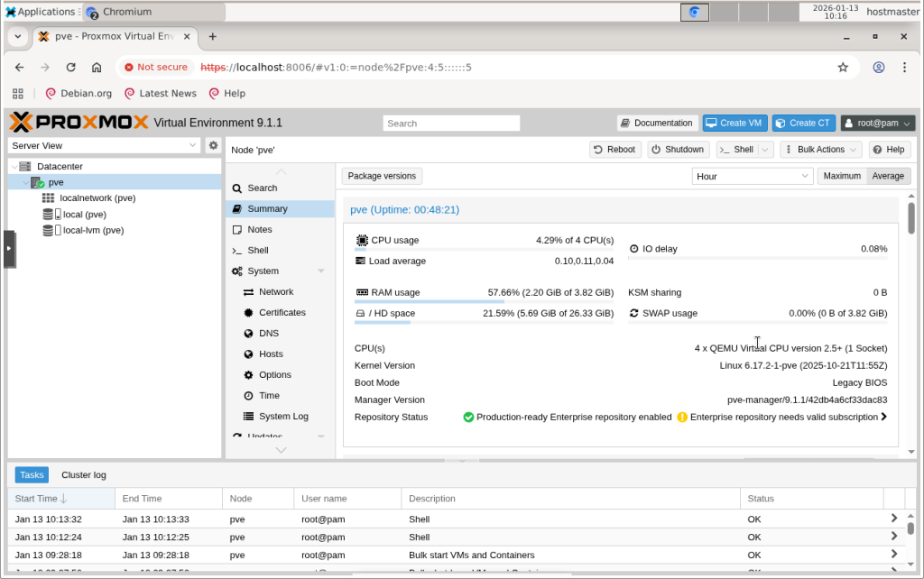The image size is (924, 579).
Task: Open the Hour timeframe combo box
Action: (x=753, y=177)
